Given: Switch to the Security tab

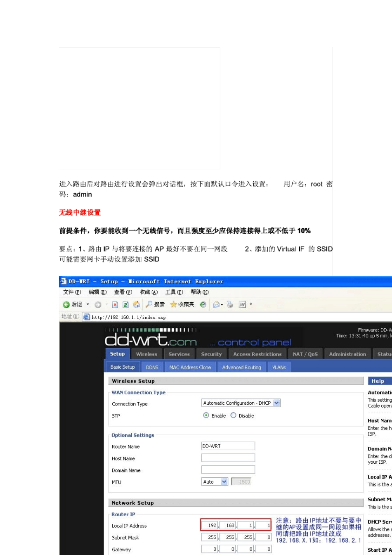Looking at the screenshot, I should [x=212, y=354].
